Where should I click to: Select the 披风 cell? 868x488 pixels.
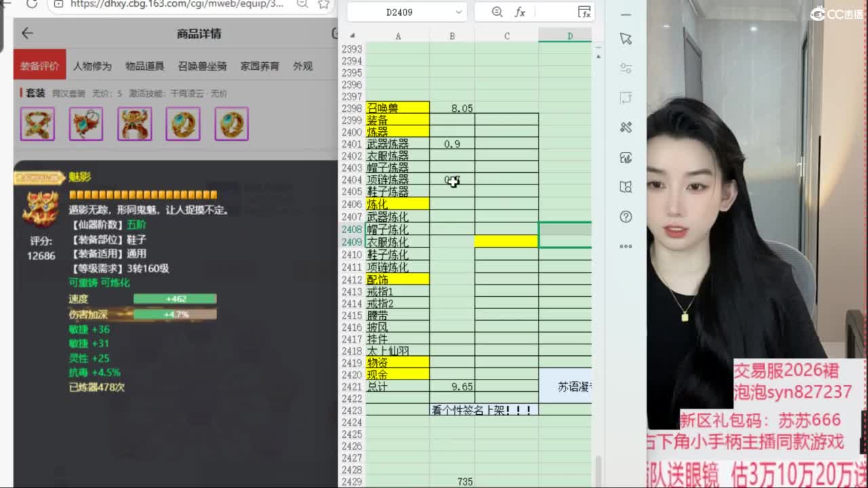tap(398, 327)
